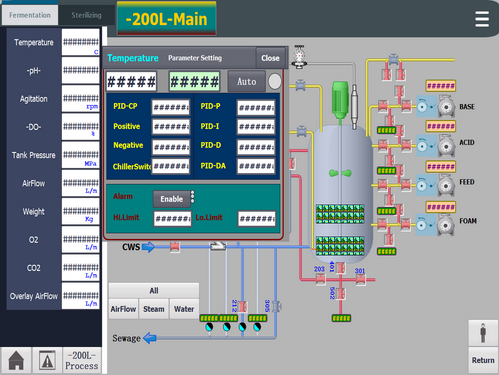Screen dimensions: 499x375
Task: Open the -pH- reading in sidebar
Action: coord(81,70)
